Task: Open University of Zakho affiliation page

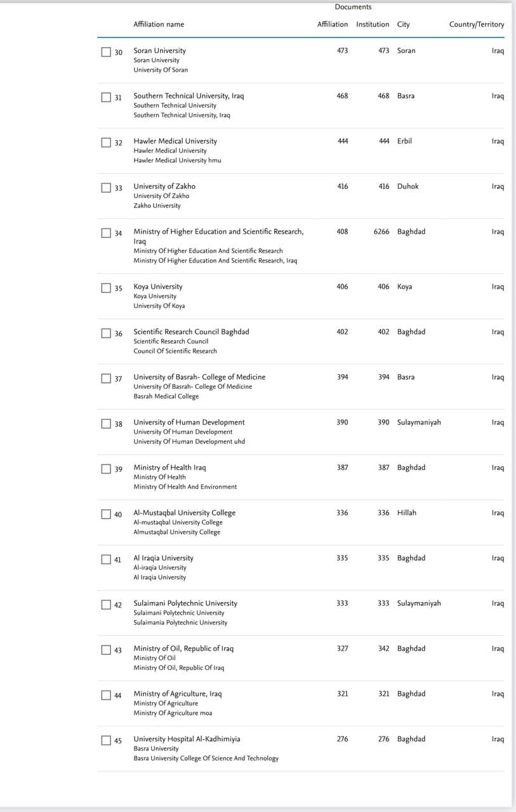Action: click(x=164, y=186)
